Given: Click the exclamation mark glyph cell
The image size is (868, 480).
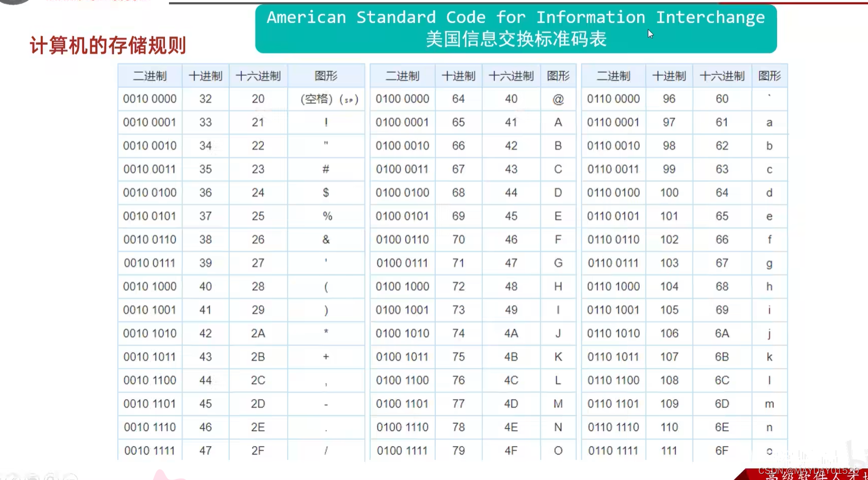Looking at the screenshot, I should coord(326,123).
